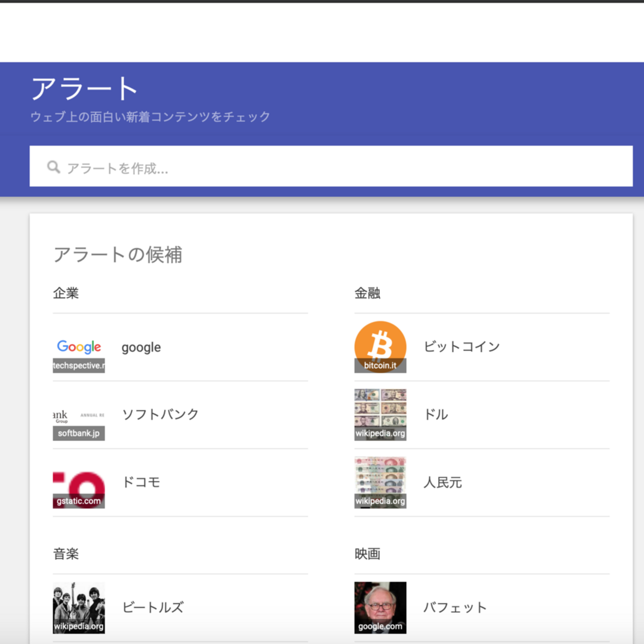Click the magnifying glass search icon
Viewport: 644px width, 644px height.
(x=53, y=166)
